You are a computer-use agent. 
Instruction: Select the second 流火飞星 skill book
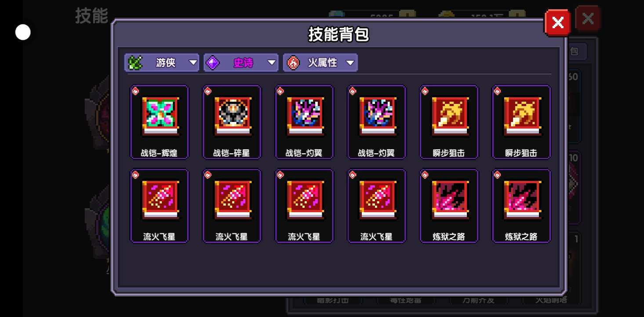coord(232,206)
